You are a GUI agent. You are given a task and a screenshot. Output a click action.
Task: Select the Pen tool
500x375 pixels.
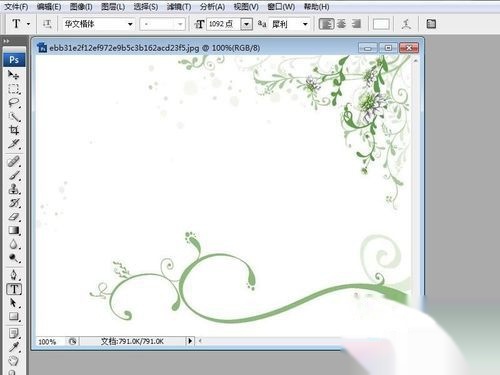click(x=14, y=275)
